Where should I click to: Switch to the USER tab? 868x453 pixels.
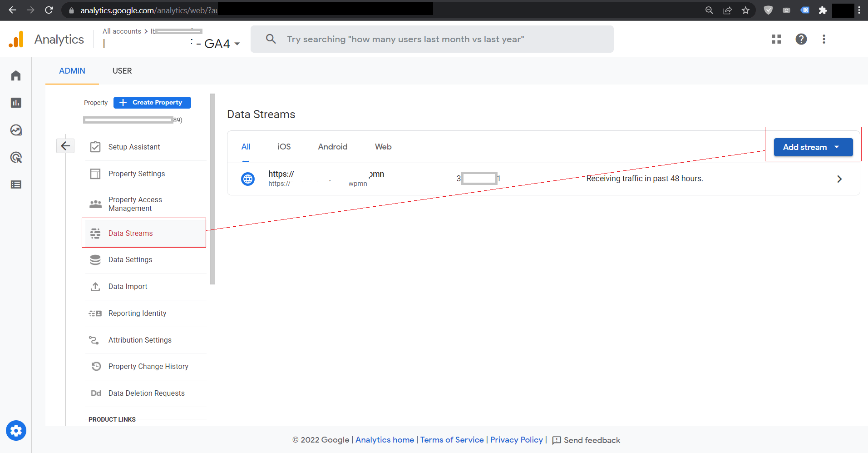pyautogui.click(x=122, y=71)
